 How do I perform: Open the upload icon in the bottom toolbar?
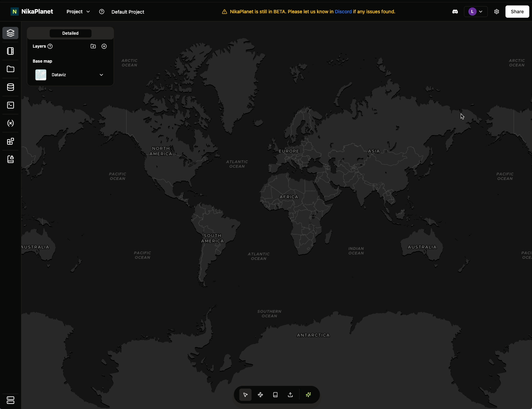coord(290,395)
